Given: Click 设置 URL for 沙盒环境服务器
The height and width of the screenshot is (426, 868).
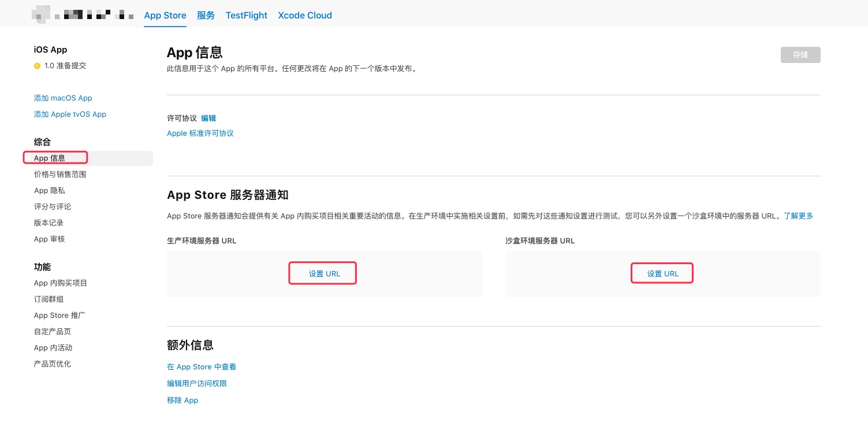Looking at the screenshot, I should click(663, 274).
